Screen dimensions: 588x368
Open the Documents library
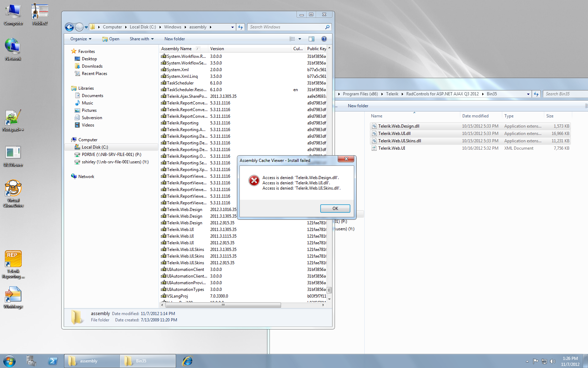[x=92, y=96]
